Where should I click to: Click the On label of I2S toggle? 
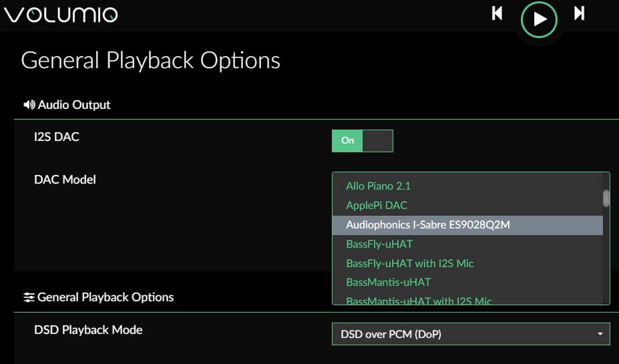(x=347, y=140)
